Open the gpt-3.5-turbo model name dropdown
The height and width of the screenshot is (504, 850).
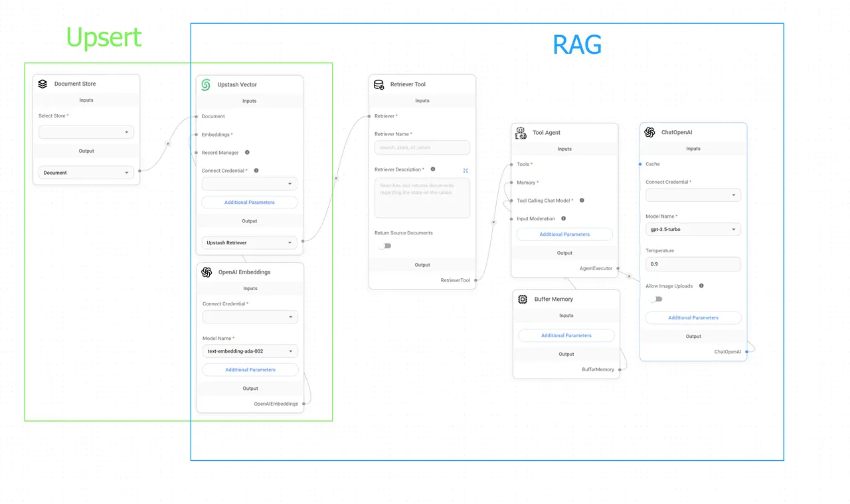[x=693, y=229]
